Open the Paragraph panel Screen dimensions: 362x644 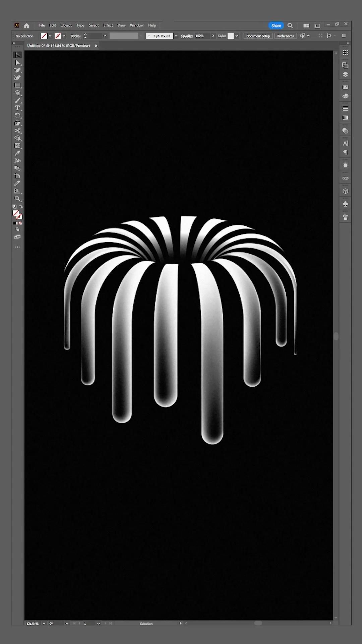coord(345,153)
